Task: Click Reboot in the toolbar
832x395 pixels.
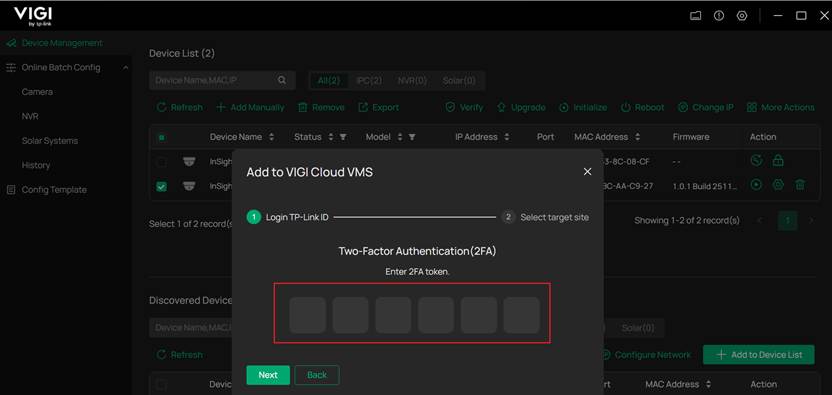Action: pos(642,107)
